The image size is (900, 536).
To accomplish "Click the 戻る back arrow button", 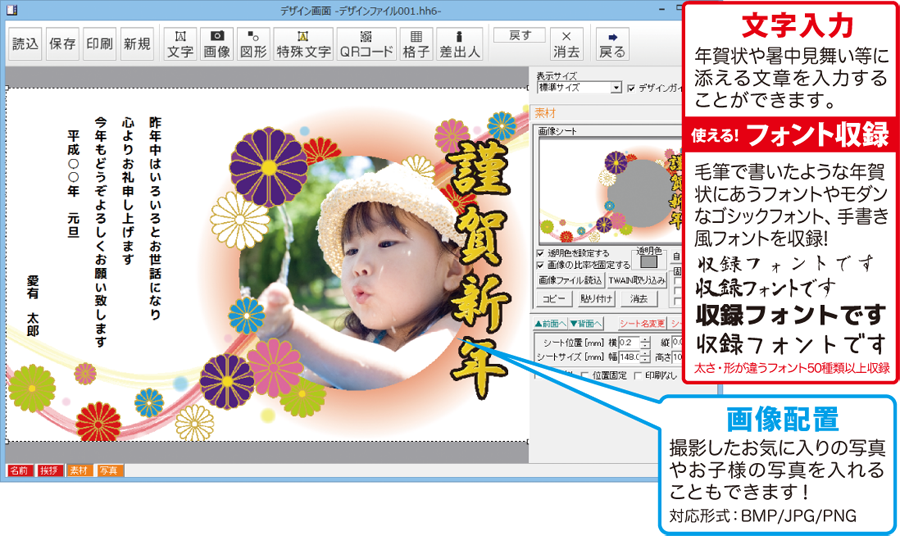I will click(612, 43).
